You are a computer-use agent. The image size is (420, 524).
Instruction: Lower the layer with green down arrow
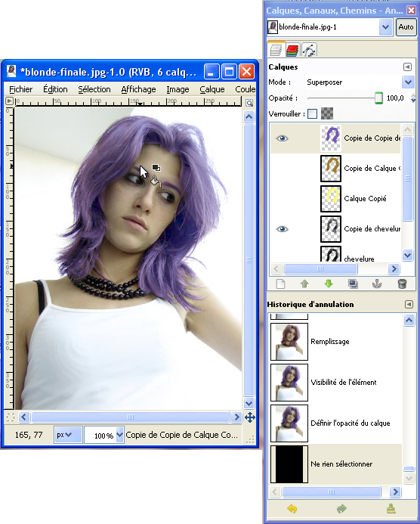[329, 284]
